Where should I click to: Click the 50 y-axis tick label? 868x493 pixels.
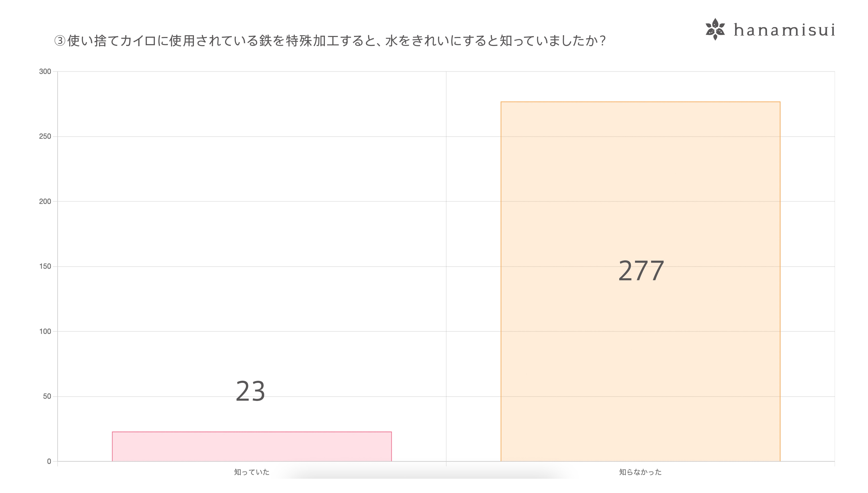coord(47,397)
